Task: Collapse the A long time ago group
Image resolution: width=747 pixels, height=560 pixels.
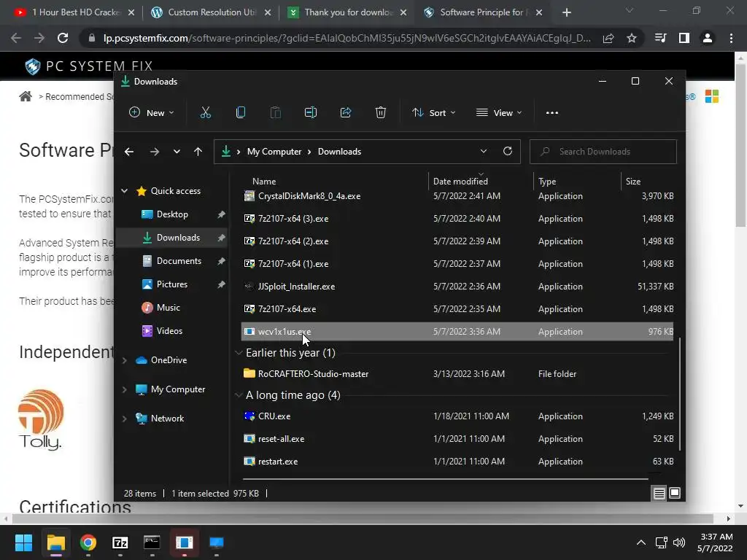Action: [239, 395]
